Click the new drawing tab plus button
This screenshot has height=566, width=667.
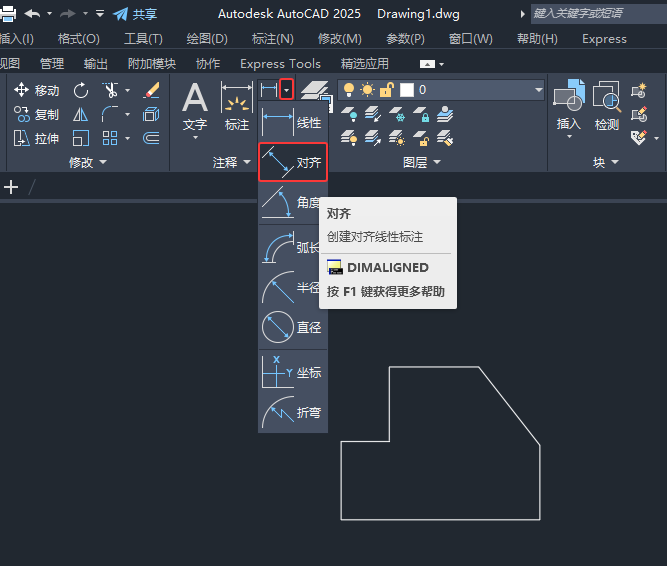click(11, 187)
